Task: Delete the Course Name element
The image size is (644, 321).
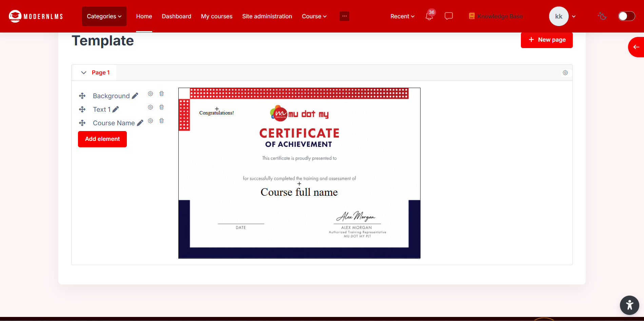Action: [x=162, y=121]
